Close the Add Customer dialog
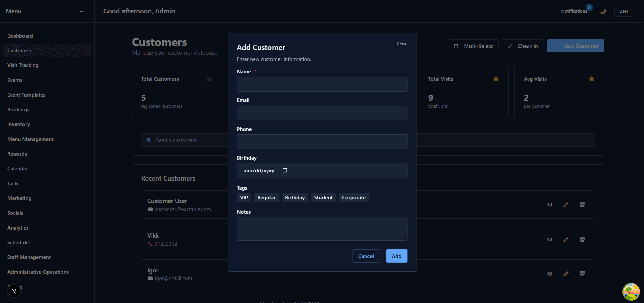Screen dimensions: 644x303 [402, 44]
